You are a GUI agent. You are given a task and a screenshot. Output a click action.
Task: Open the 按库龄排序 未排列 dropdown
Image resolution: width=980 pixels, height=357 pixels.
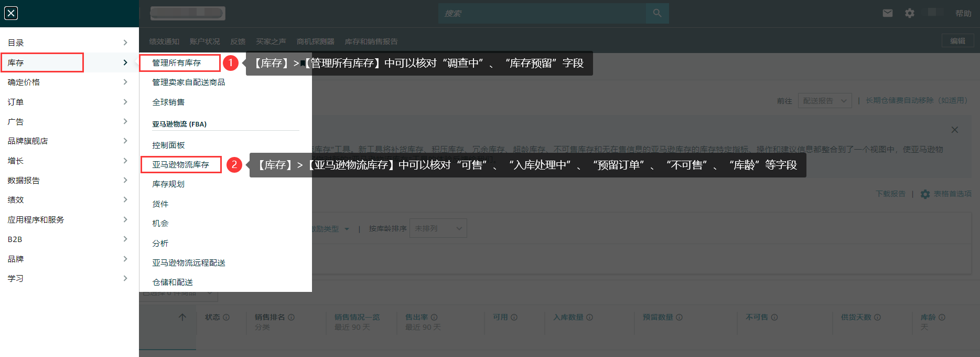coord(438,228)
